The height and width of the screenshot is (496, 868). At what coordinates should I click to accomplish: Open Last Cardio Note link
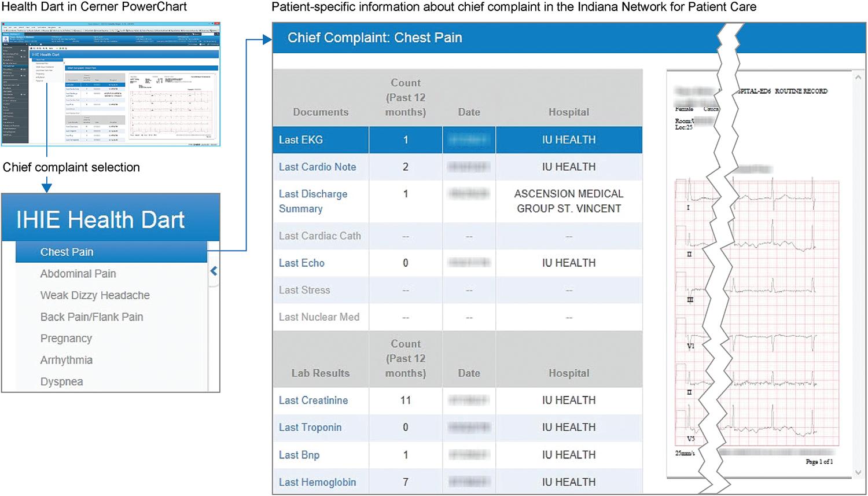(317, 167)
